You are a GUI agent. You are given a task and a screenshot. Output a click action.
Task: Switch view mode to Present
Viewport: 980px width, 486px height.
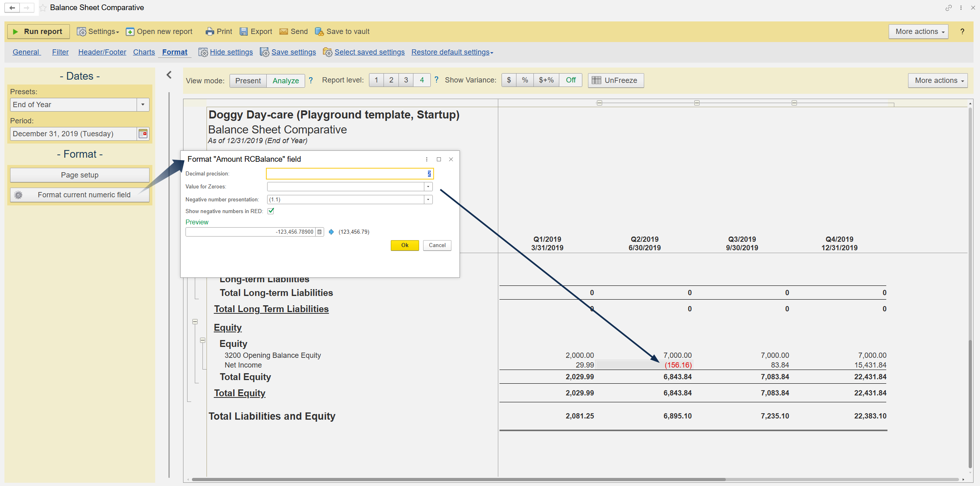[248, 80]
